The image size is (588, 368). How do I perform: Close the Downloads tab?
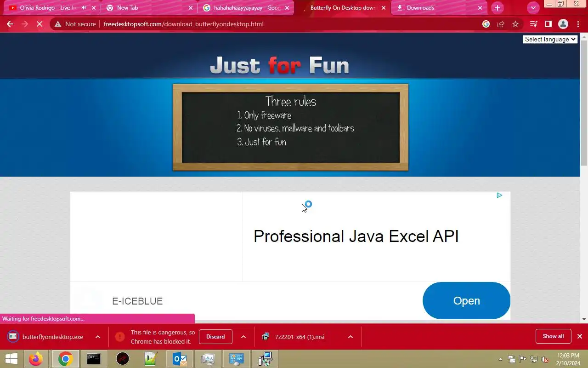480,8
